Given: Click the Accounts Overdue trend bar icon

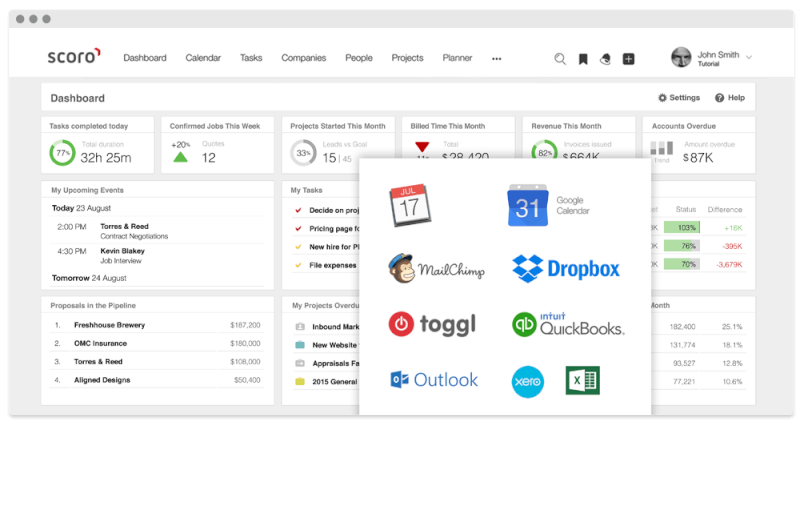Looking at the screenshot, I should [661, 148].
